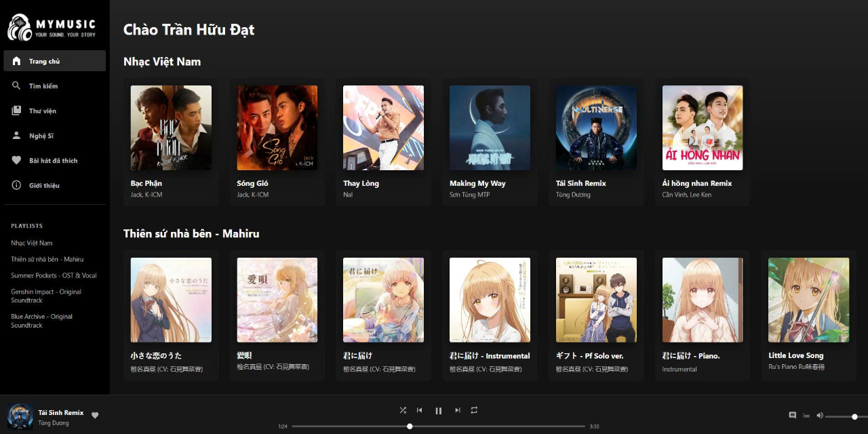Skip to the next track
The height and width of the screenshot is (434, 868).
[x=457, y=410]
